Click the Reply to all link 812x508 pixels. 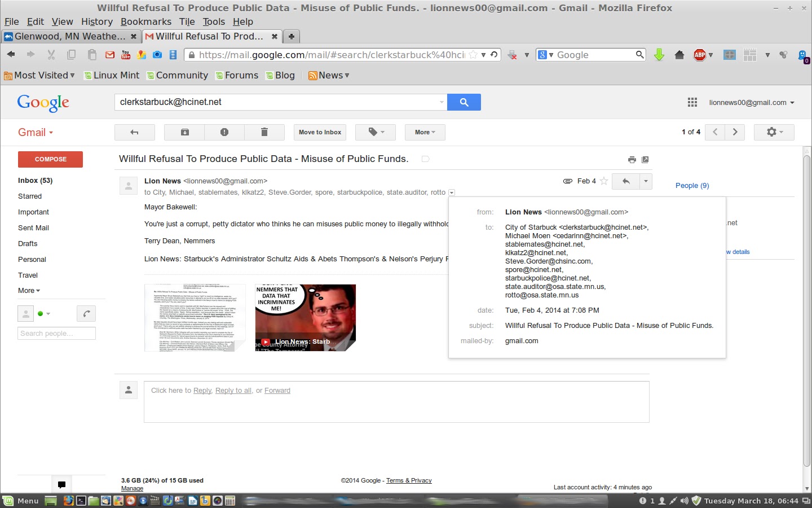click(x=233, y=391)
